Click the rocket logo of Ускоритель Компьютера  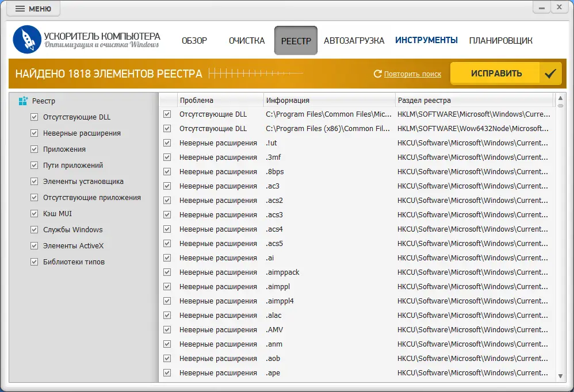coord(27,40)
